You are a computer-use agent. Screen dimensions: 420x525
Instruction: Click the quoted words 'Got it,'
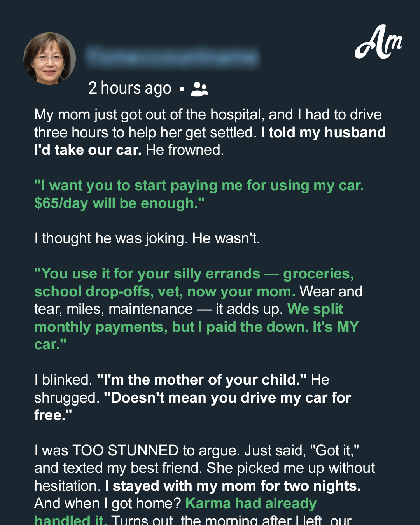[334, 451]
